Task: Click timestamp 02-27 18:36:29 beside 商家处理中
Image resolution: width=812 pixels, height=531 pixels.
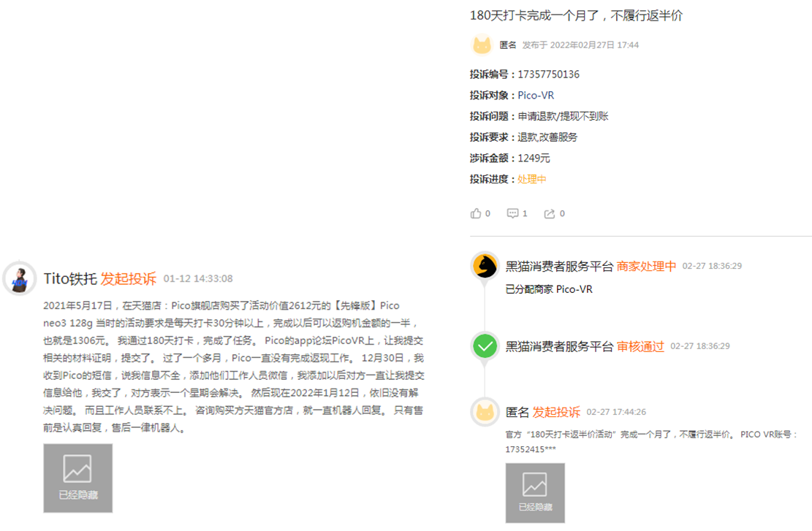Action: (712, 266)
